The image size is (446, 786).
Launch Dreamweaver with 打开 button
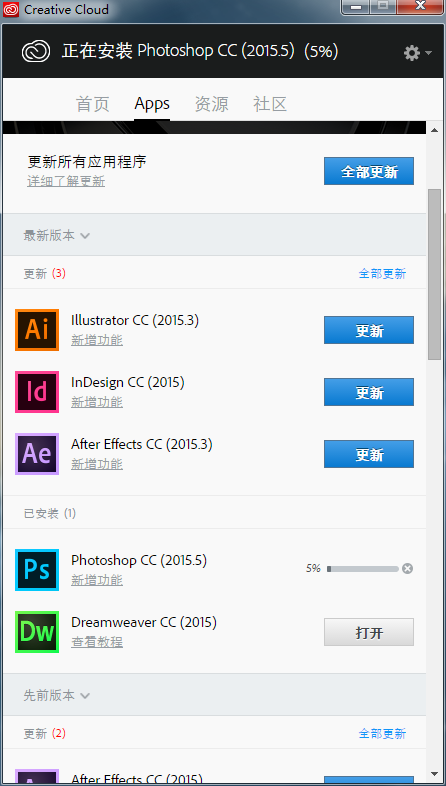[369, 632]
